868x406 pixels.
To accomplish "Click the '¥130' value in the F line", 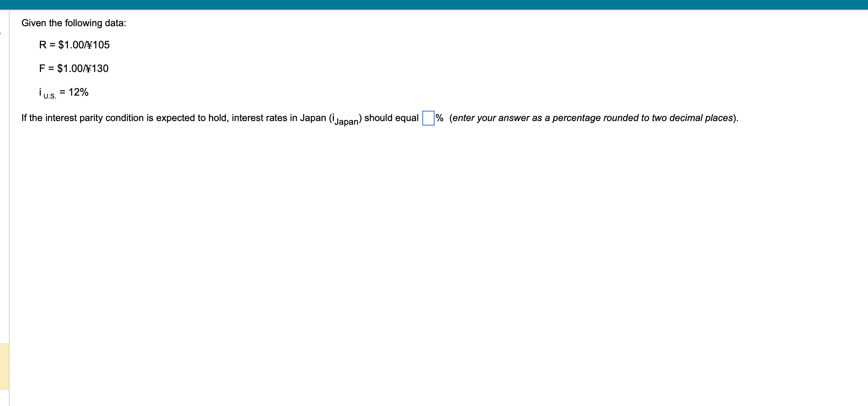I will (97, 69).
